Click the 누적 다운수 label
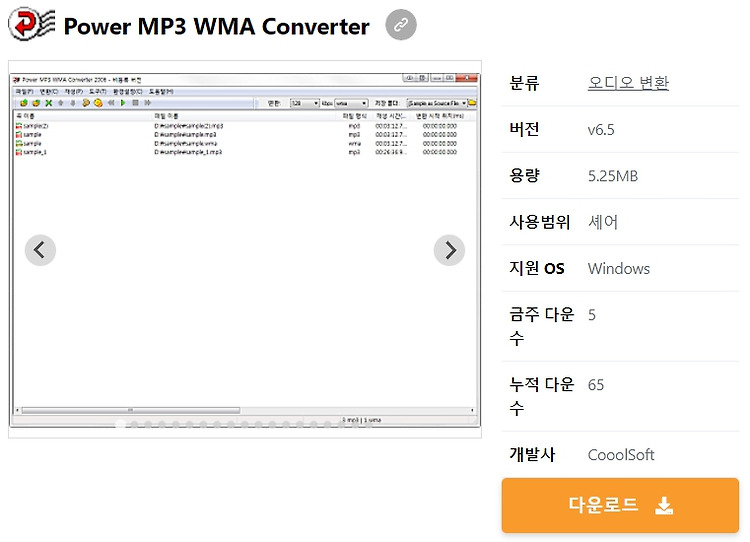750x542 pixels. [x=541, y=396]
